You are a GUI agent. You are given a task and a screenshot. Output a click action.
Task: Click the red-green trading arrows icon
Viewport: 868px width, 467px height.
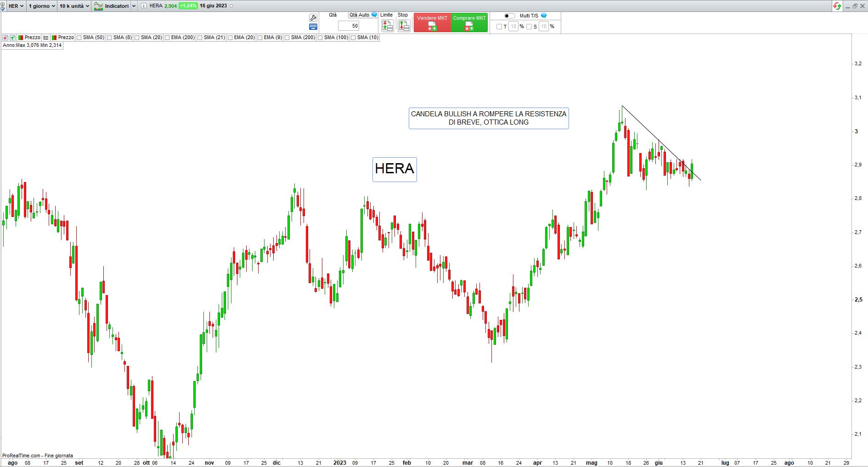pyautogui.click(x=837, y=6)
